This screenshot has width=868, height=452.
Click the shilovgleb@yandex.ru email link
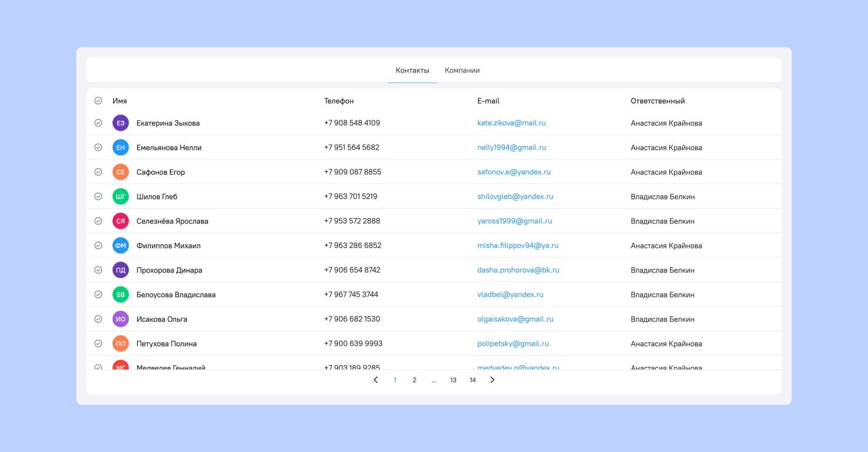(515, 197)
